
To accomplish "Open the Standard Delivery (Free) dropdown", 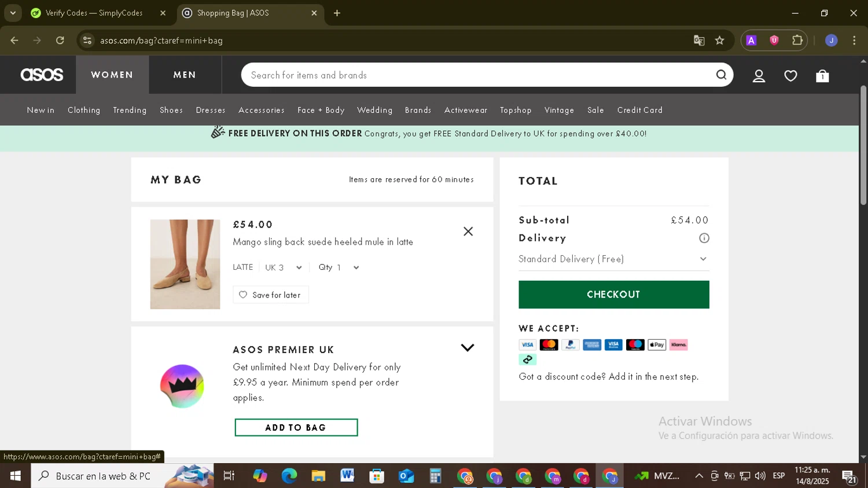I will [x=613, y=259].
